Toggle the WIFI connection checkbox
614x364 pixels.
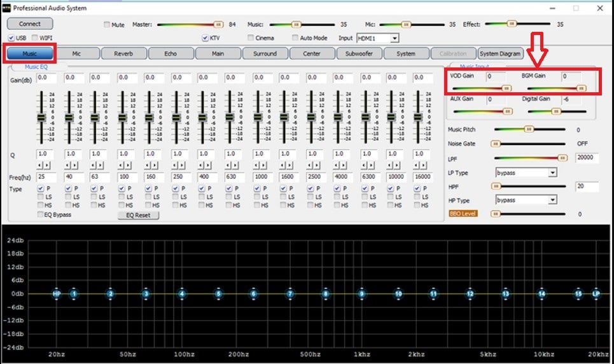tap(34, 38)
